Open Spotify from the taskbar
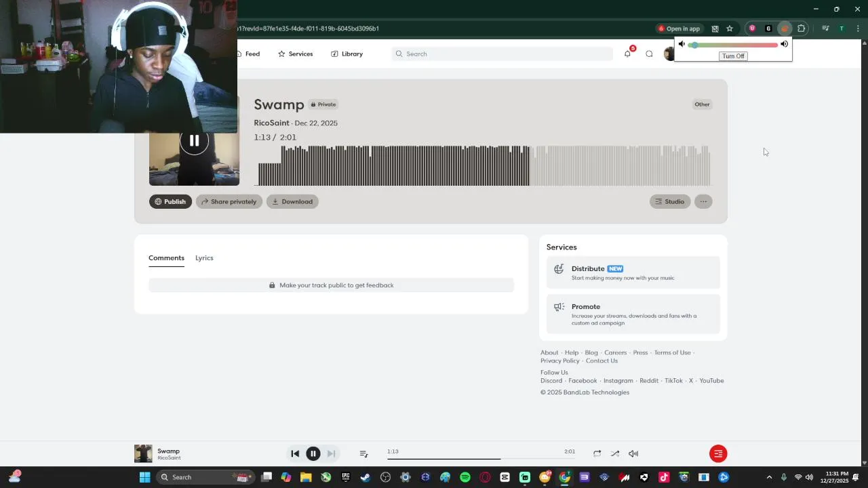The image size is (868, 488). pyautogui.click(x=465, y=477)
